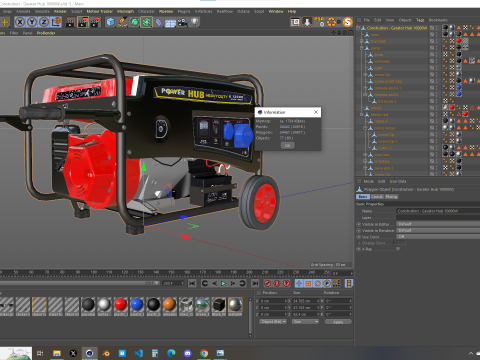Collapse the Construction root object
Viewport: 480px width, 360px height.
click(358, 28)
